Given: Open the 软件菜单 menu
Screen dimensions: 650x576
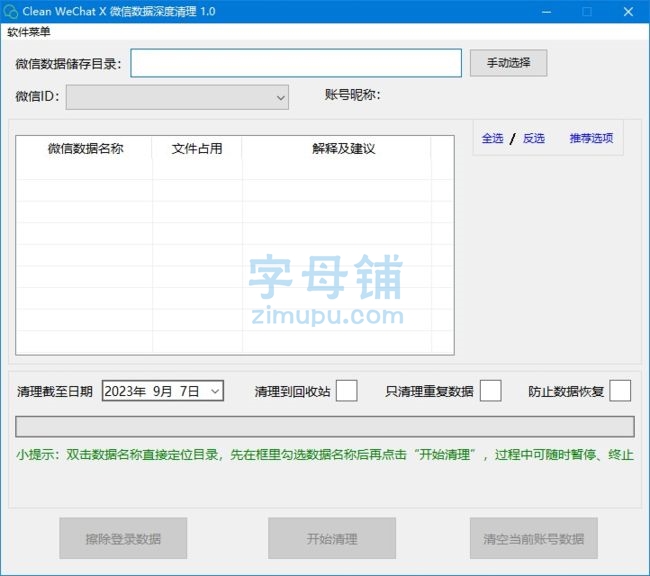Looking at the screenshot, I should pyautogui.click(x=29, y=32).
